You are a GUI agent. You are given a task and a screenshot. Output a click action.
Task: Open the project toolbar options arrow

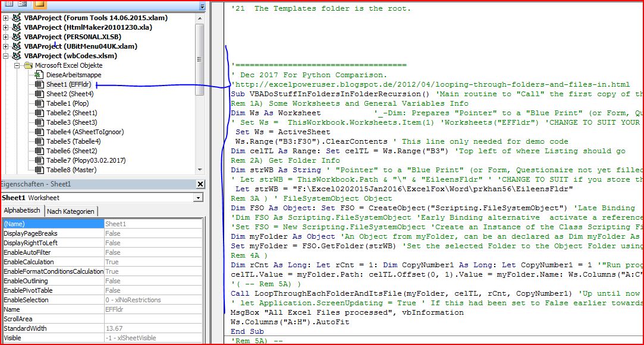coord(202,6)
